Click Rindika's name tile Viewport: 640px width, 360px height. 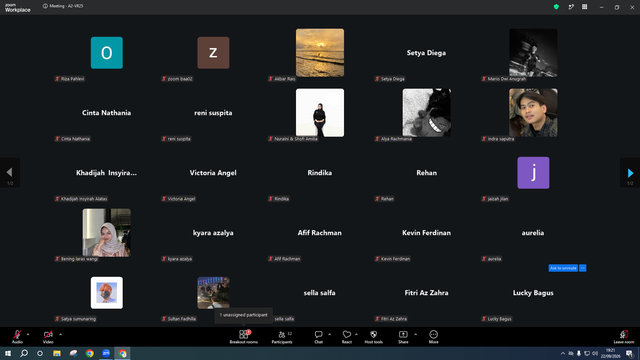tap(320, 173)
